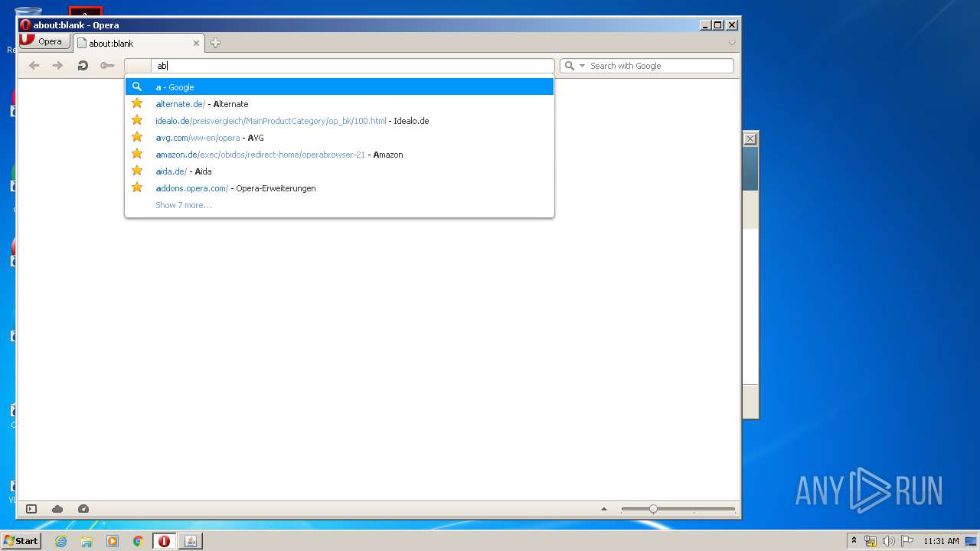Click the star icon beside avg.com

click(x=137, y=137)
